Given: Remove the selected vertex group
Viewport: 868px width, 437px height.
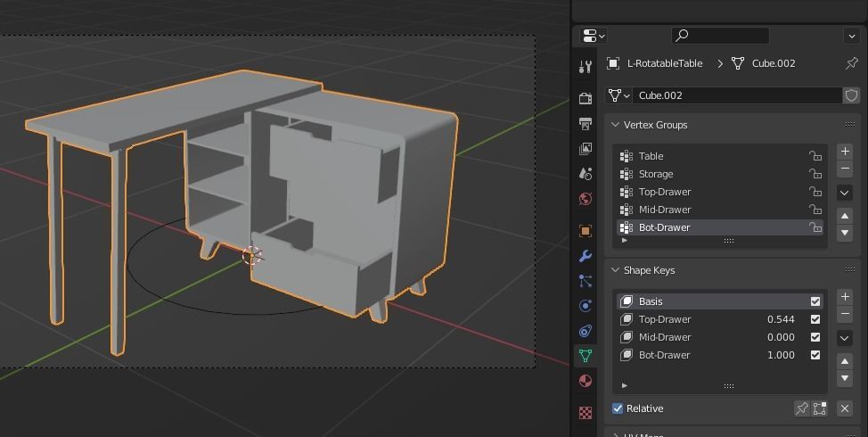Looking at the screenshot, I should [x=845, y=168].
